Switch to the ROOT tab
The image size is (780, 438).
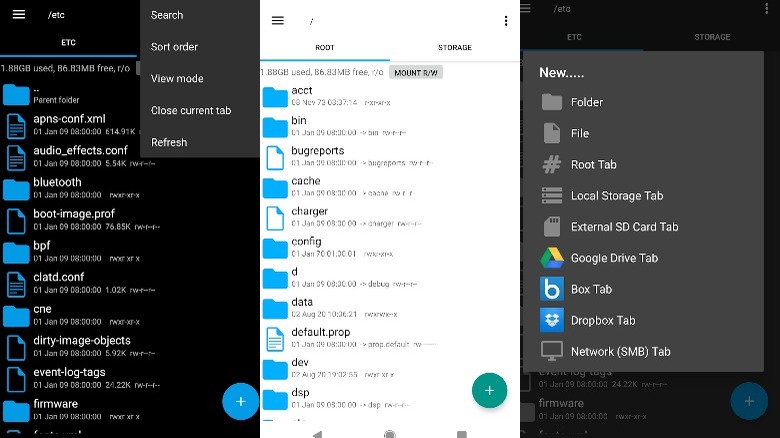click(325, 47)
